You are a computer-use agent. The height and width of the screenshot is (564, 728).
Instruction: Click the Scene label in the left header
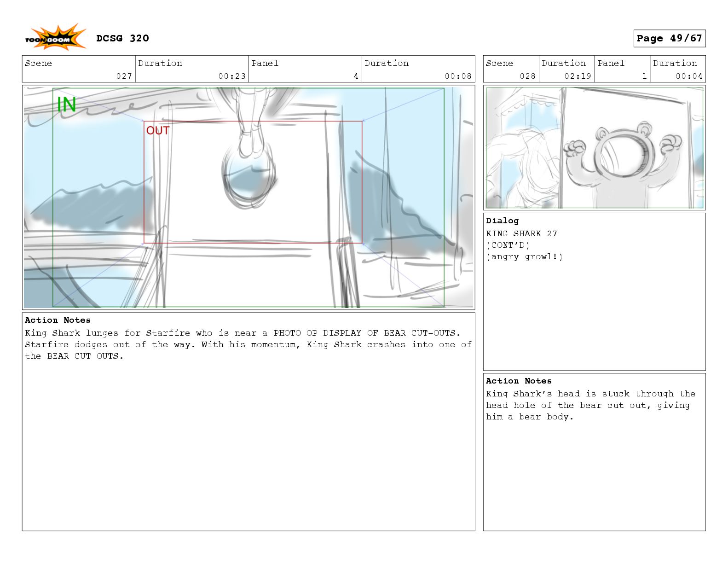click(38, 63)
